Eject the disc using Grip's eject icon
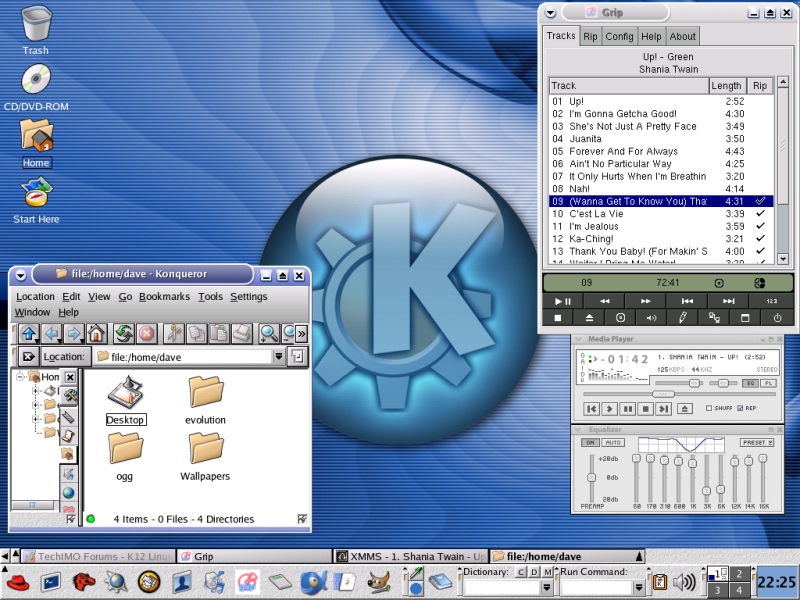The height and width of the screenshot is (600, 800). [x=589, y=318]
